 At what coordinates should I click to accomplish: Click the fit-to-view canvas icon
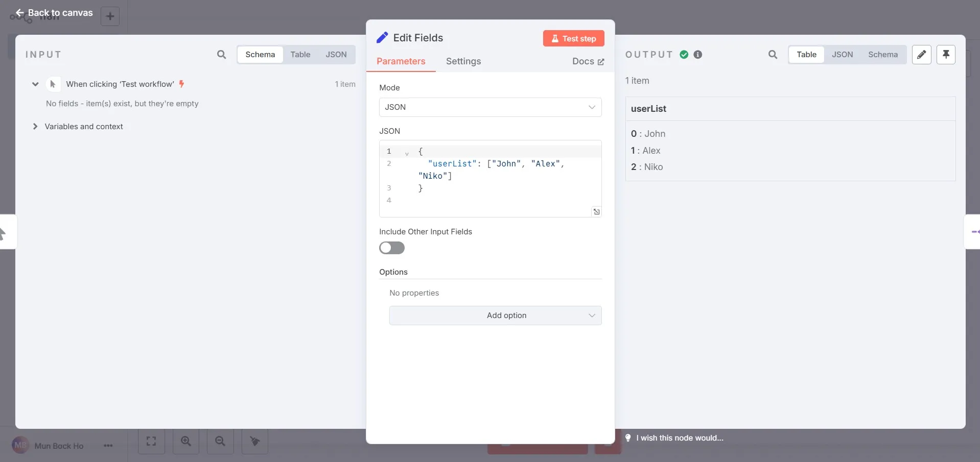click(x=151, y=441)
